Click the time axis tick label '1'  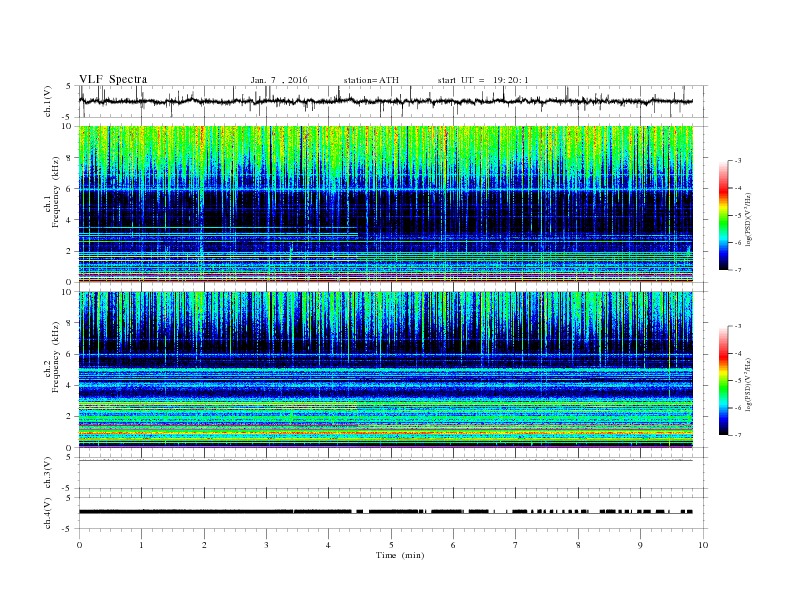point(141,545)
